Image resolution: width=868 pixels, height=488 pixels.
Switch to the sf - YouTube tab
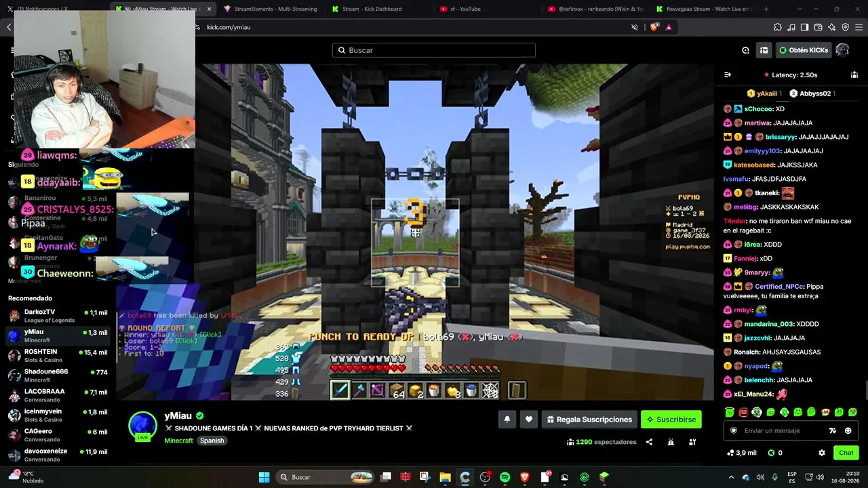(x=487, y=9)
